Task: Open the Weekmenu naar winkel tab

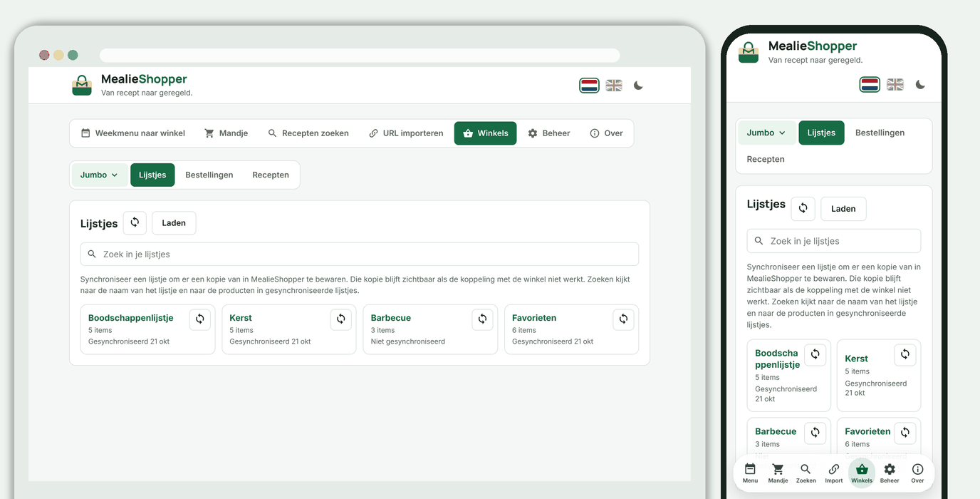Action: point(132,133)
